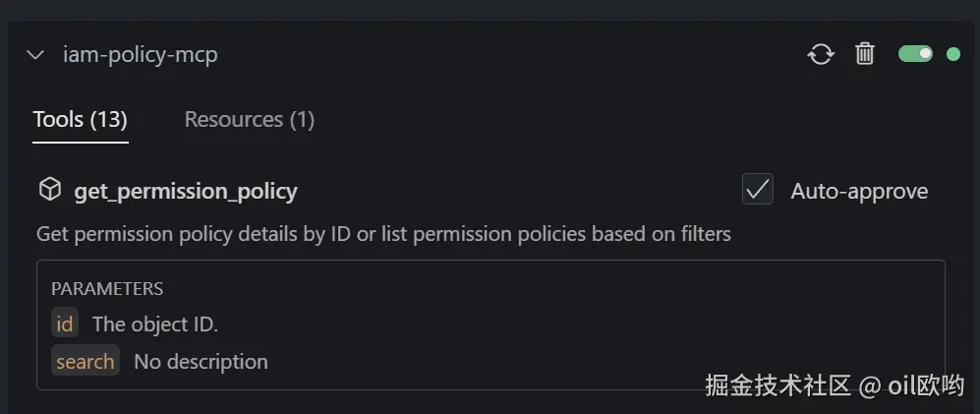Viewport: 980px width, 414px height.
Task: Select the id parameter badge
Action: coord(65,324)
